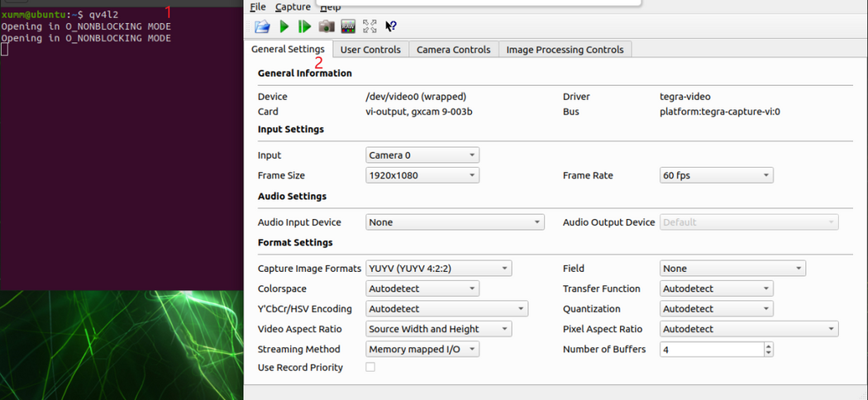Expand the Audio Input Device dropdown
Screen dimensions: 868x400
coord(455,222)
